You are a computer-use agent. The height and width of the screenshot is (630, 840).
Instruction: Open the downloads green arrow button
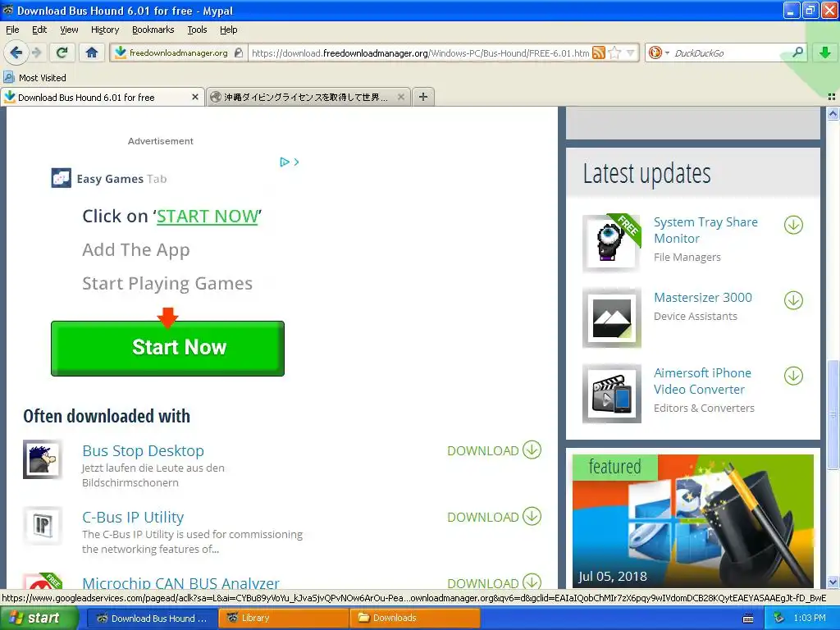[825, 52]
